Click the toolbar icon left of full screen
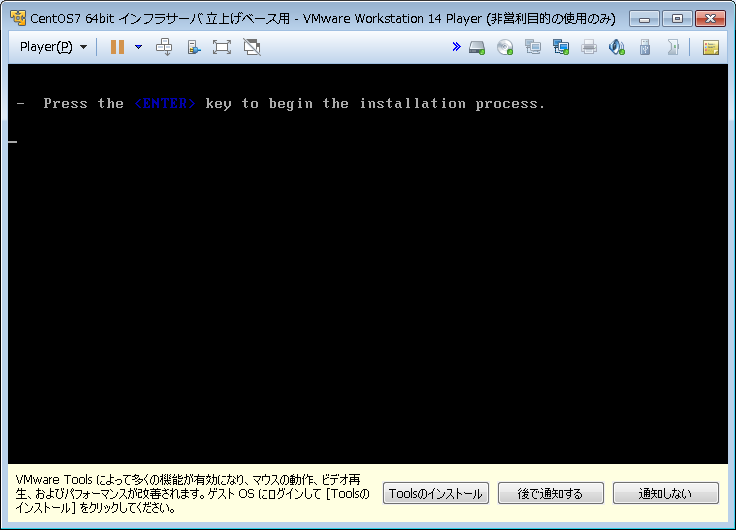The height and width of the screenshot is (530, 736). [193, 47]
